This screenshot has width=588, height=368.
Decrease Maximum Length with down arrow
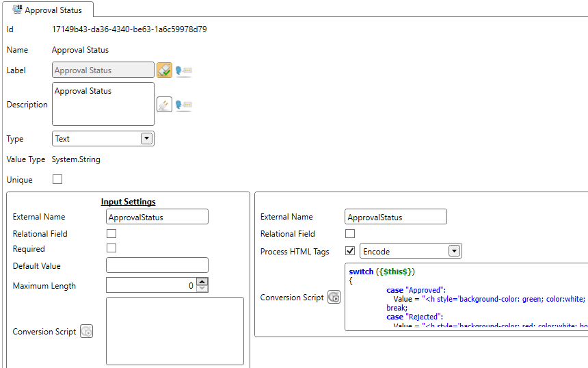(202, 289)
